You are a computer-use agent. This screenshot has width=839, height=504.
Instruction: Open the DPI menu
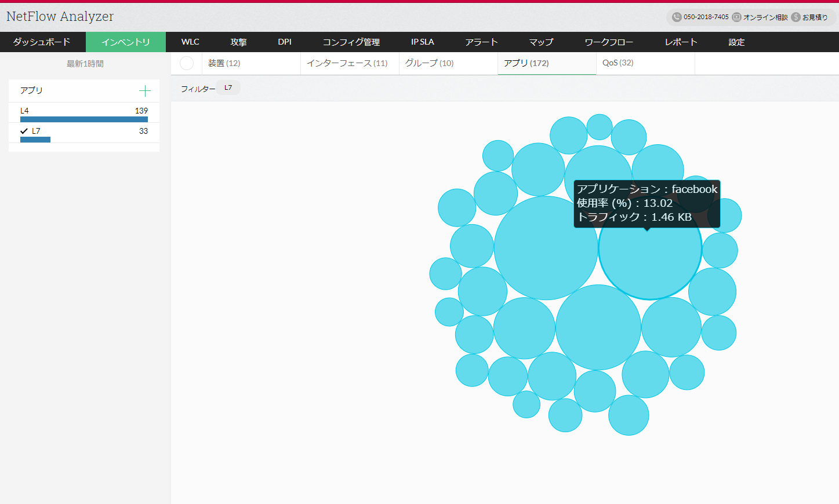point(285,42)
